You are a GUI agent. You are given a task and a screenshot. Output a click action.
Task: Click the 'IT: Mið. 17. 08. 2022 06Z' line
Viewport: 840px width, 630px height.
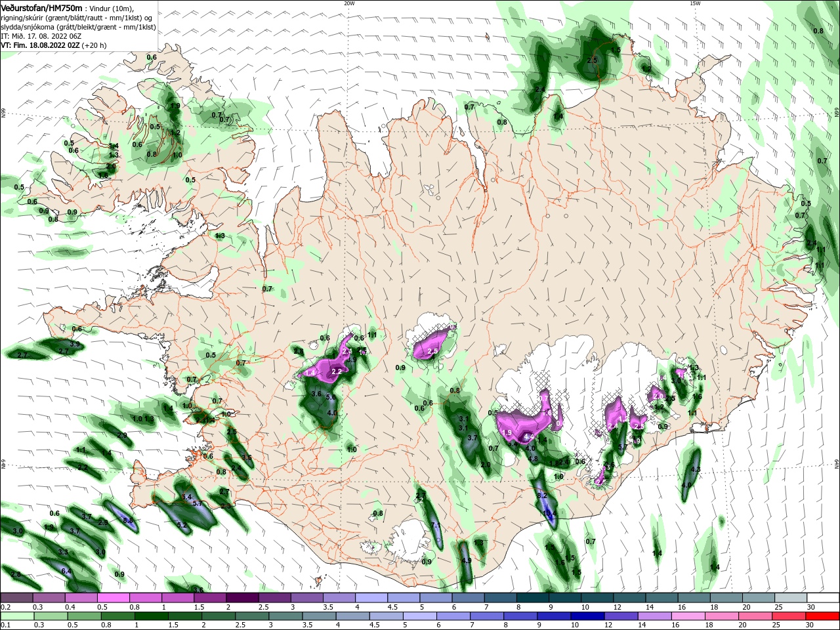coord(42,36)
